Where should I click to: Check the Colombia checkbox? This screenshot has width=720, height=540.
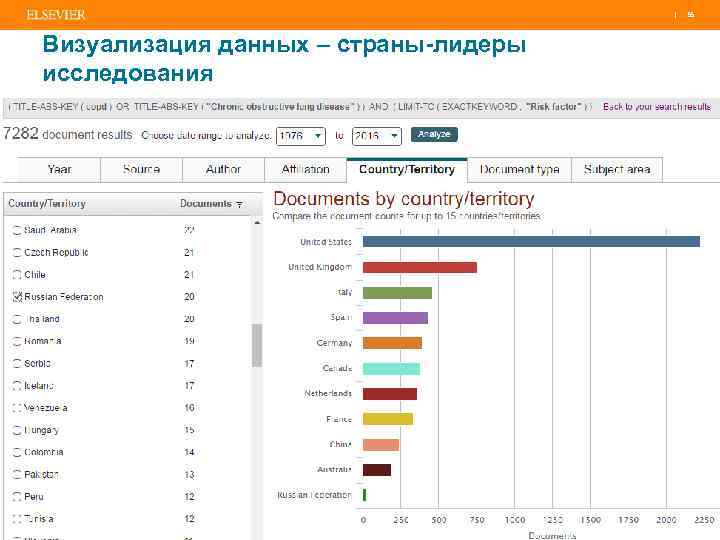coord(17,452)
